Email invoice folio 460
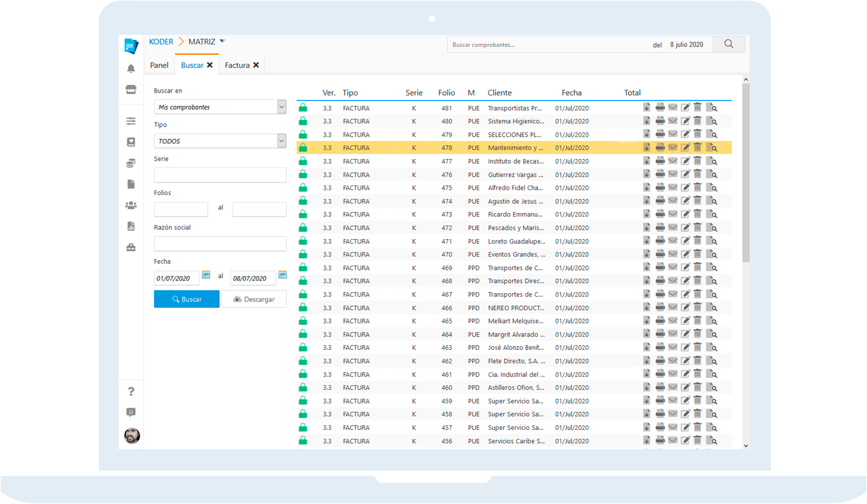867x504 pixels. point(673,388)
